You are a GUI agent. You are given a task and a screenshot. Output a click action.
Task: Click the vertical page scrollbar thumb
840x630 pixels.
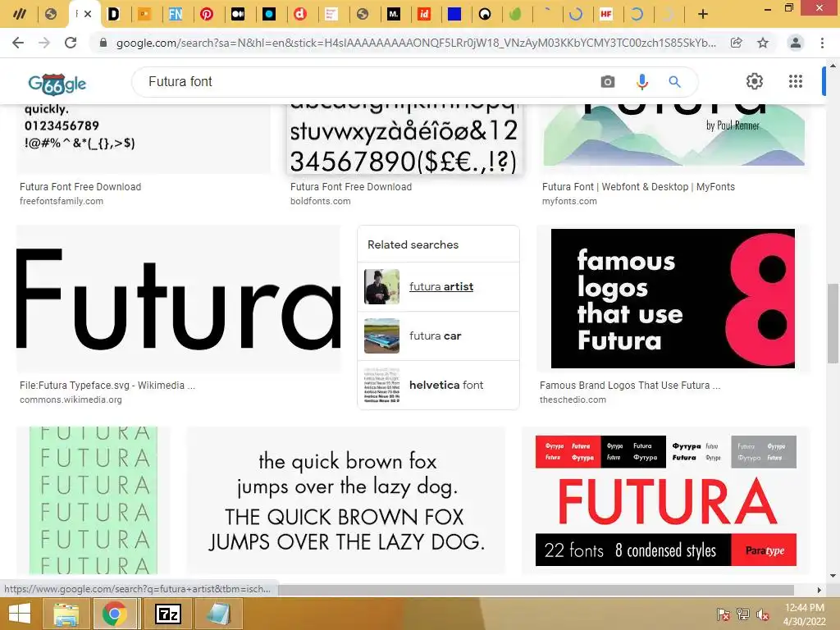pos(833,323)
